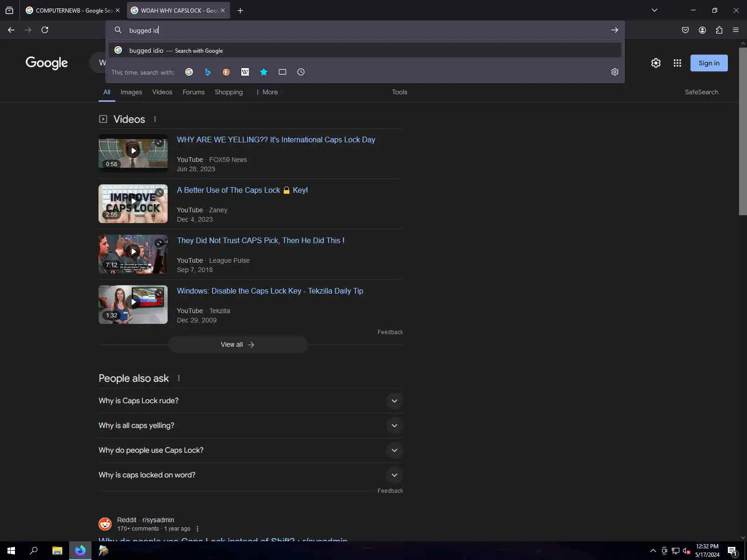Click Feedback below the video results
747x560 pixels.
pos(390,332)
